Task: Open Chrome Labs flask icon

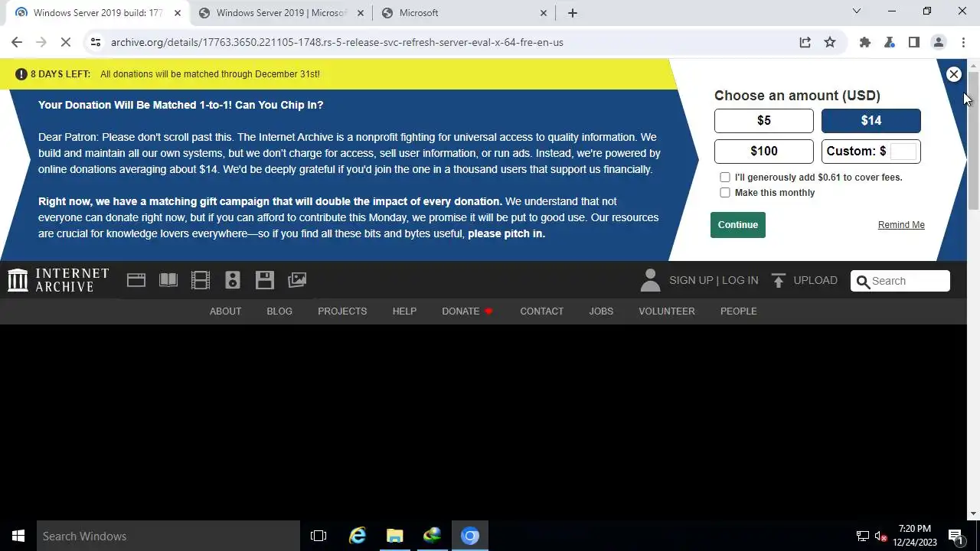Action: (890, 42)
